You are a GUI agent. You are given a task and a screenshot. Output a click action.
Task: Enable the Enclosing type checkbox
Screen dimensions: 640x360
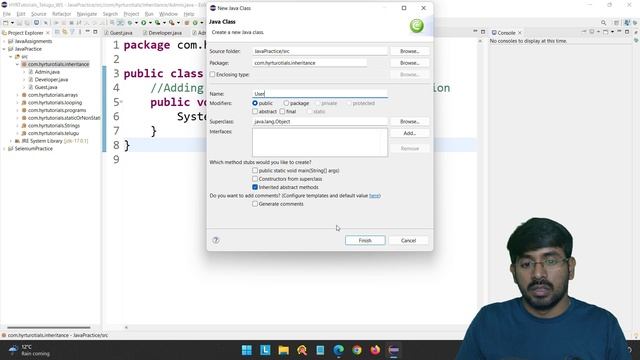(212, 75)
